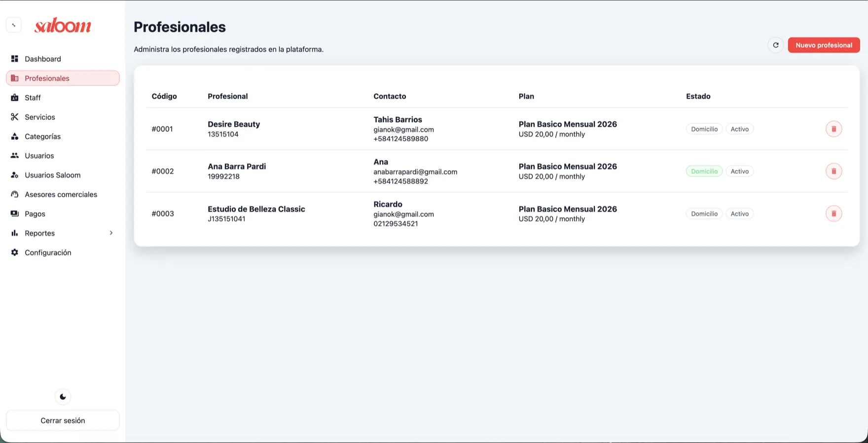Click contact name Tahis Barrios
Image resolution: width=868 pixels, height=443 pixels.
point(398,119)
